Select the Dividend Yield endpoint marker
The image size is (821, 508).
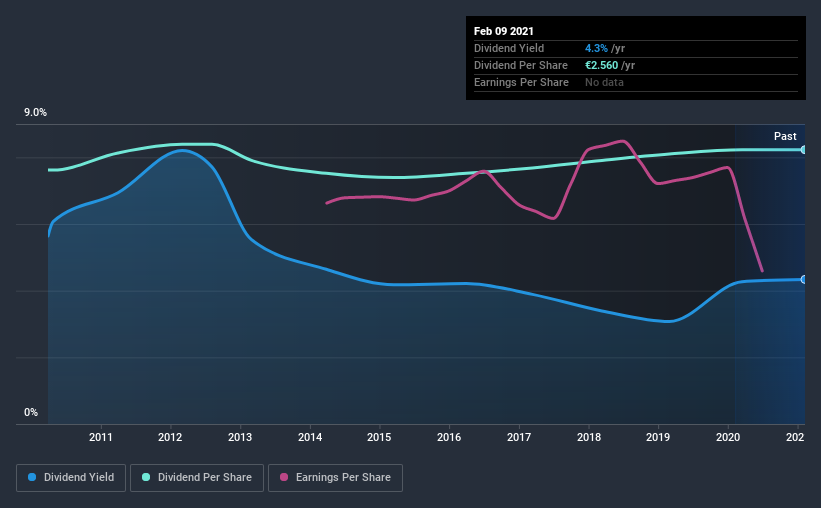tap(803, 280)
